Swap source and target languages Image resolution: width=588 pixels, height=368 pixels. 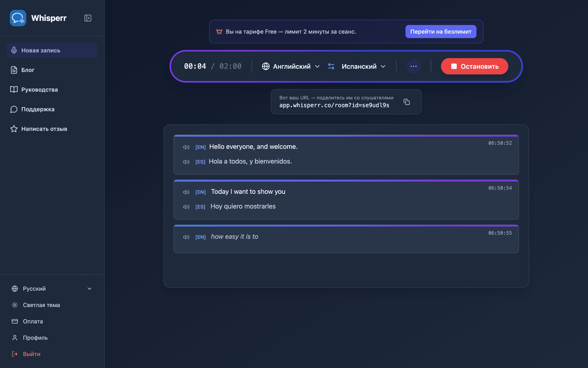pos(331,66)
